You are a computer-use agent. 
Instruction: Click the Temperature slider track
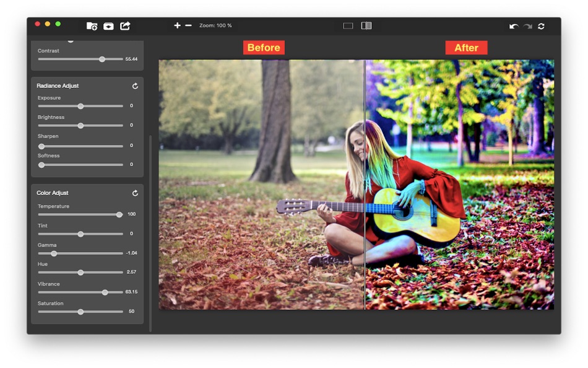(x=79, y=214)
